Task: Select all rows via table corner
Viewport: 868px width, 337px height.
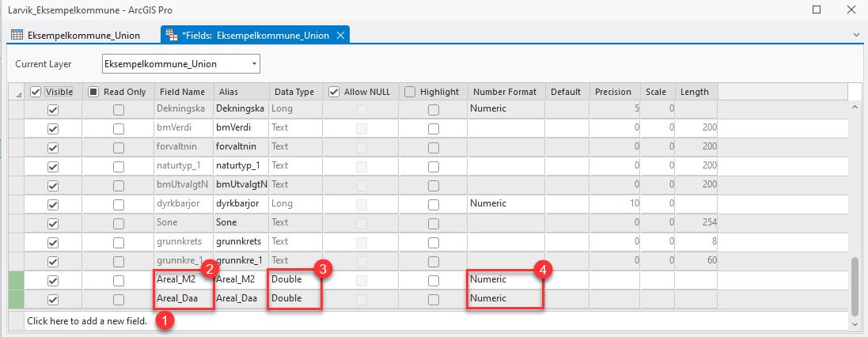Action: 17,93
